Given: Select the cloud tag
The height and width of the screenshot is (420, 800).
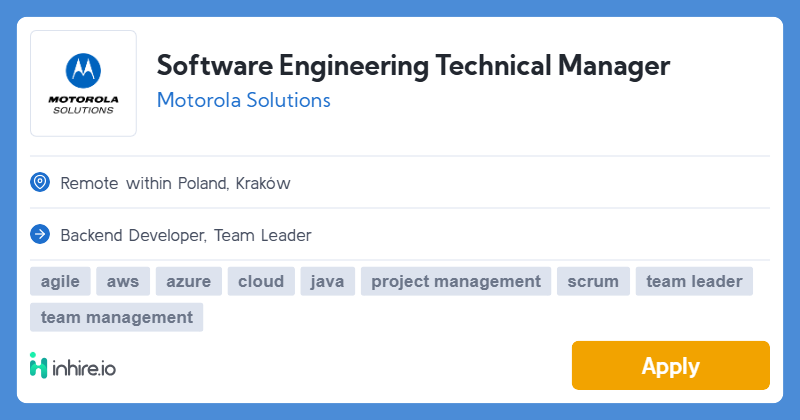Looking at the screenshot, I should 261,281.
